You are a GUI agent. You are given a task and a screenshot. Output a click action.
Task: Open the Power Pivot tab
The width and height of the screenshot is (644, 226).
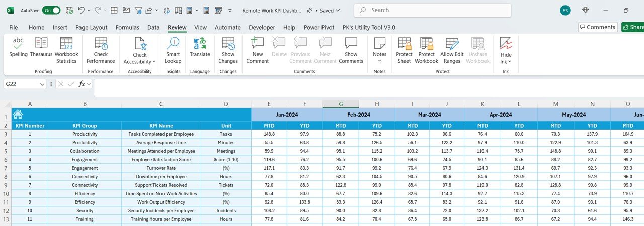click(x=319, y=27)
